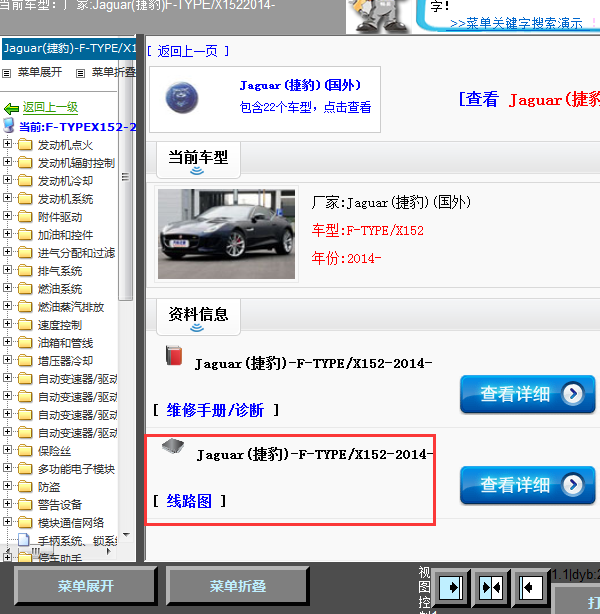Click the 菜单展开 list icon in sidebar header
Viewport: 600px width, 614px height.
point(6,73)
